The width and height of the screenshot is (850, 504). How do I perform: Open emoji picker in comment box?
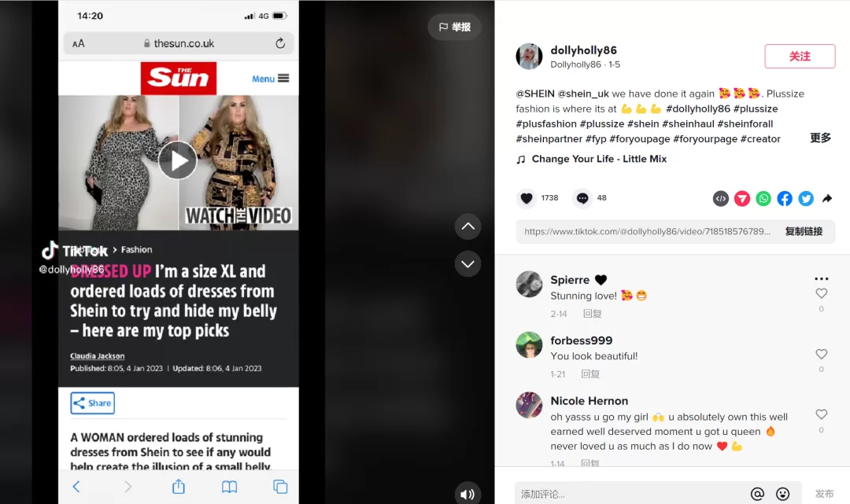(x=783, y=494)
